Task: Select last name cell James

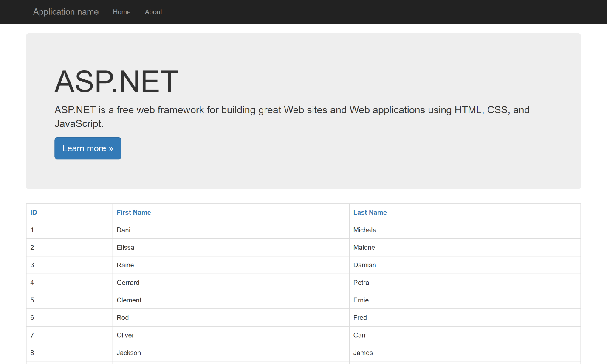Action: (x=465, y=353)
